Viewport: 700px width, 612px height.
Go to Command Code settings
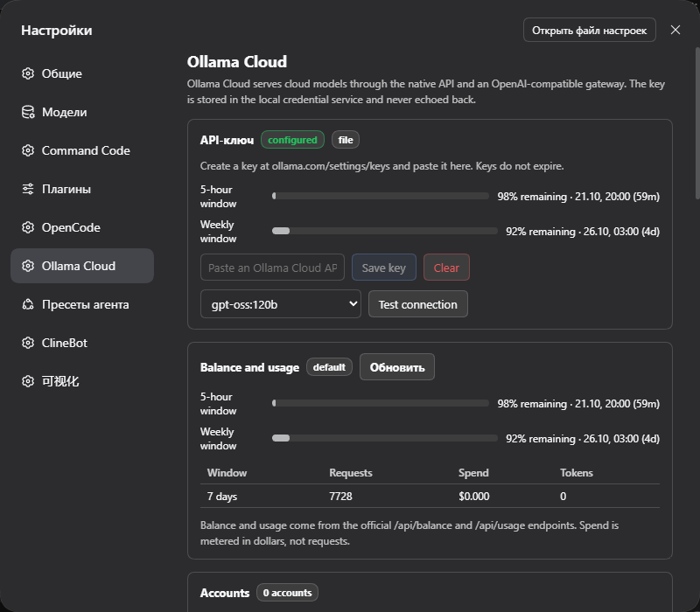click(x=82, y=150)
